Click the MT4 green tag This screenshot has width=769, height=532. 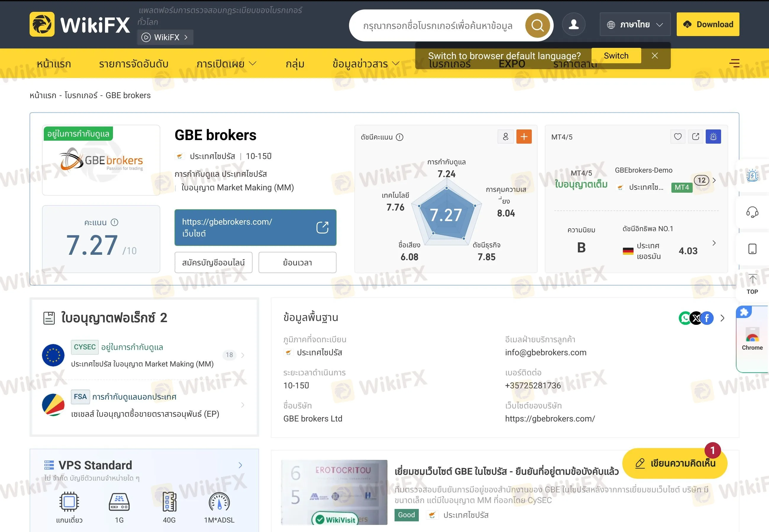pos(682,187)
